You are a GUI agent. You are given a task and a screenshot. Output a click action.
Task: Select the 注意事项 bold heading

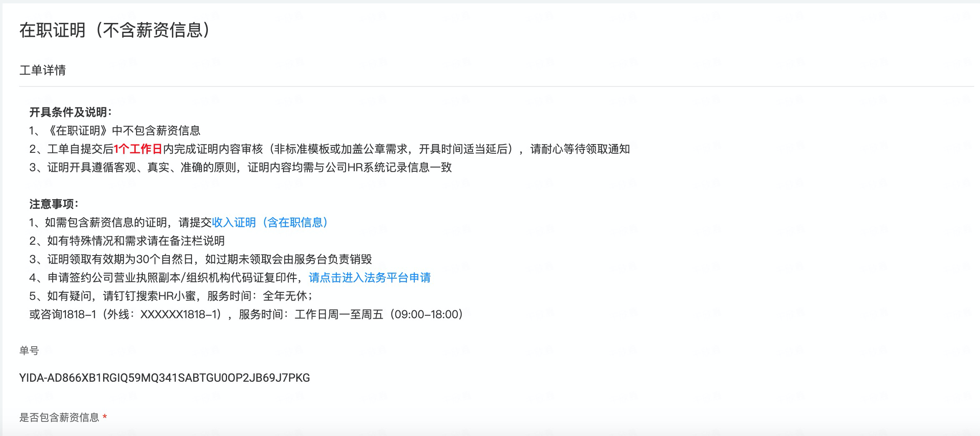(x=54, y=204)
